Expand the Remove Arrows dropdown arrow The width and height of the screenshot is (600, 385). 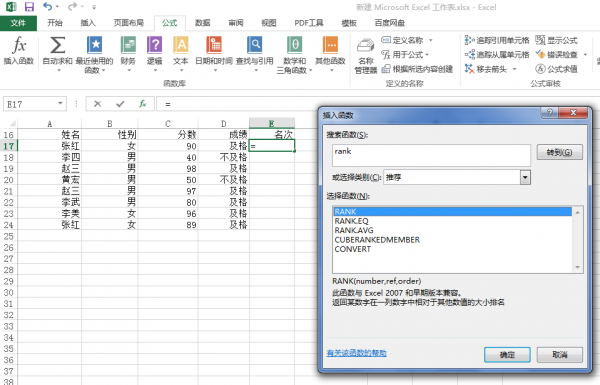coord(514,69)
